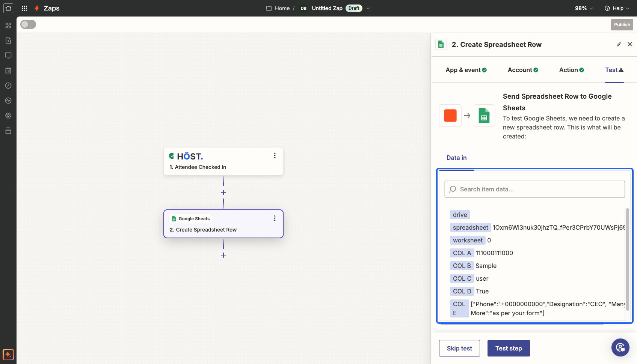The image size is (637, 364).
Task: Open the chat support bubble icon
Action: (x=620, y=347)
